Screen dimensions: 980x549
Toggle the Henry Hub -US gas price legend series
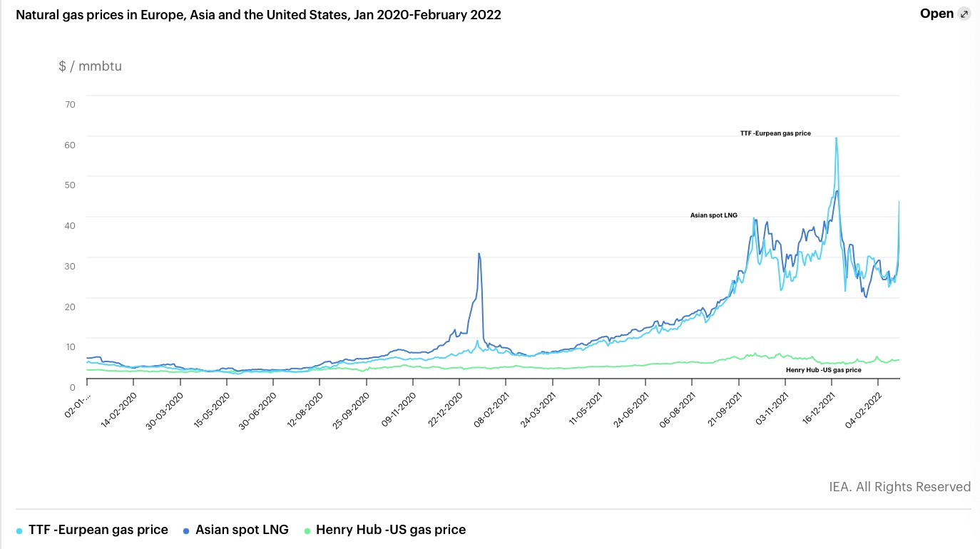(x=390, y=530)
